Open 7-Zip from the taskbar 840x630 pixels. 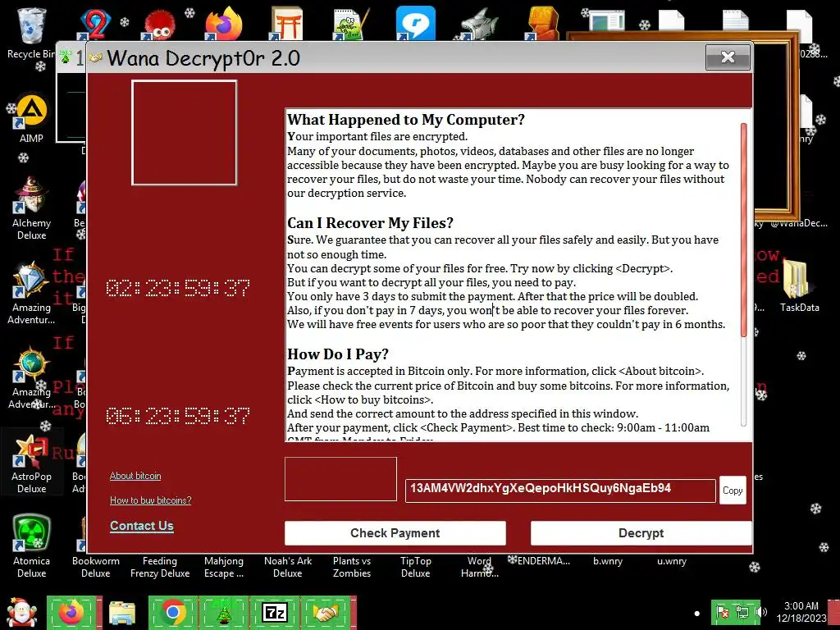coord(274,613)
